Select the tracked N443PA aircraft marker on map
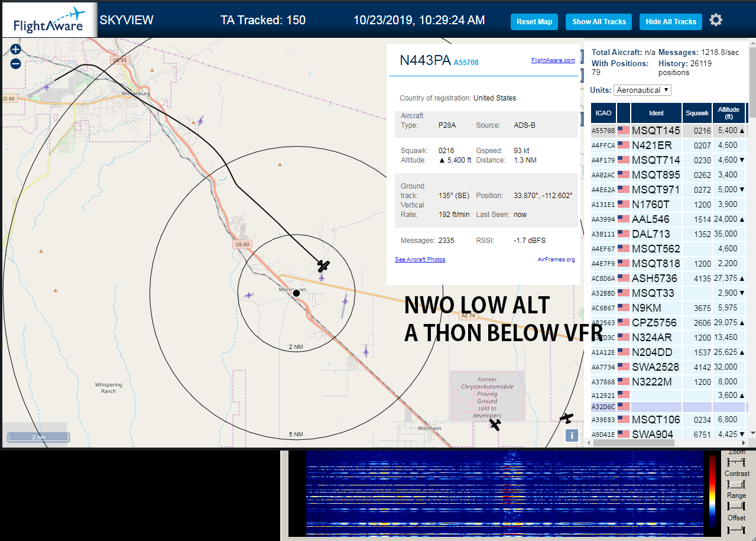 [x=323, y=266]
